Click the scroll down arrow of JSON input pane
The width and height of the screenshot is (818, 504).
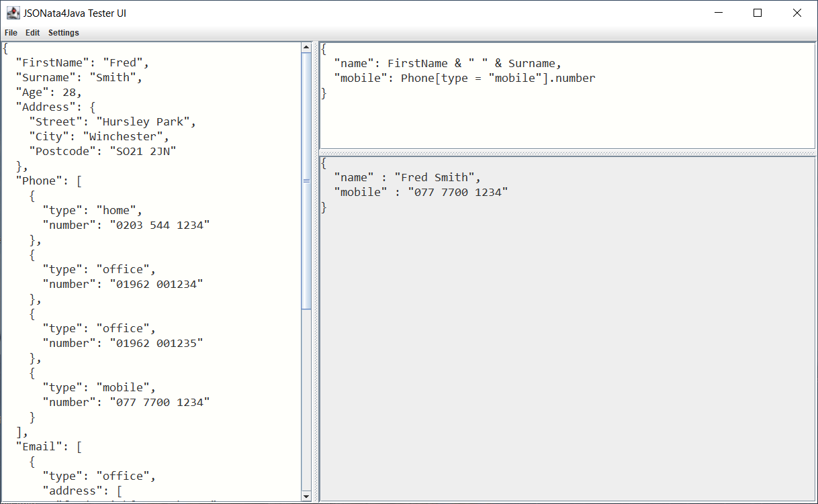point(306,496)
